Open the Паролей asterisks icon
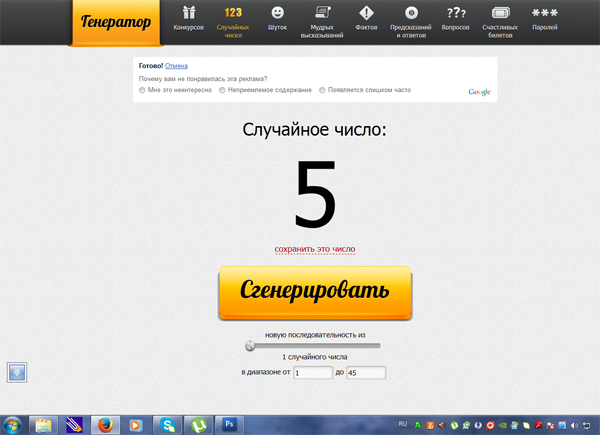600x435 pixels. coord(545,13)
